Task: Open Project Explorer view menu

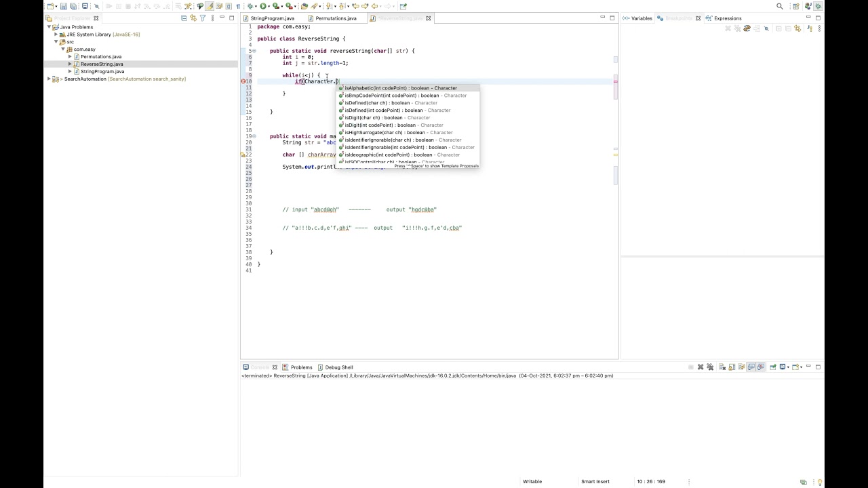Action: pos(212,18)
